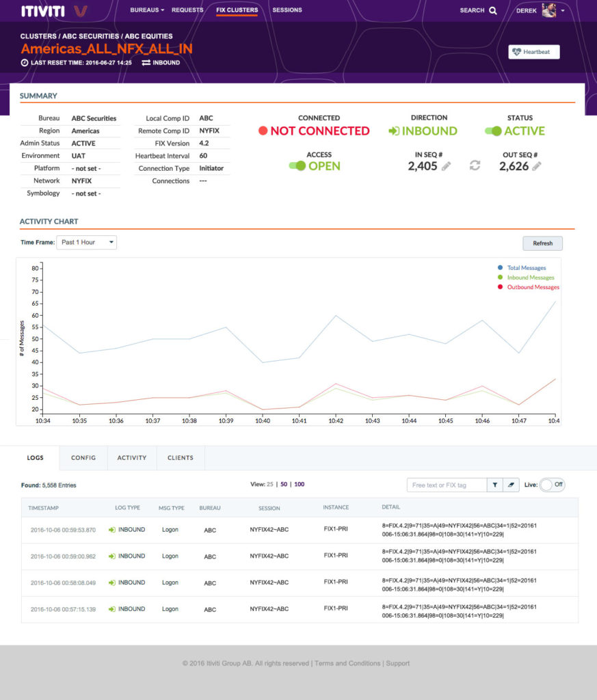Click the Free text or FIX tag field
The height and width of the screenshot is (700, 597).
(x=447, y=485)
